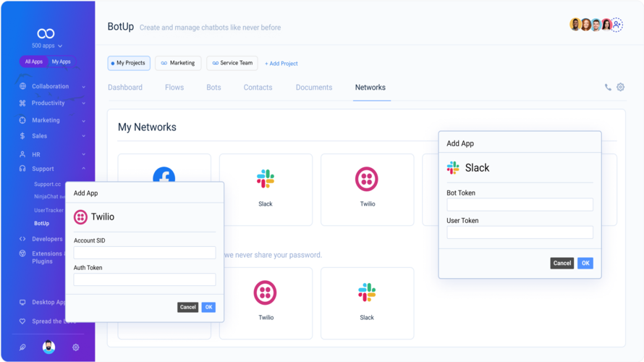Expand the Productivity category chevron
The width and height of the screenshot is (644, 362).
[x=83, y=103]
